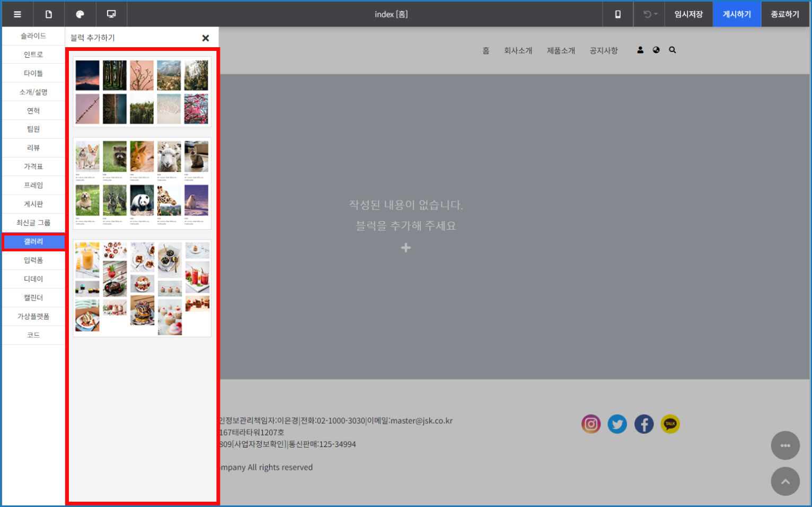Select the 갤러리 block category
Viewport: 812px width, 507px height.
click(x=33, y=242)
